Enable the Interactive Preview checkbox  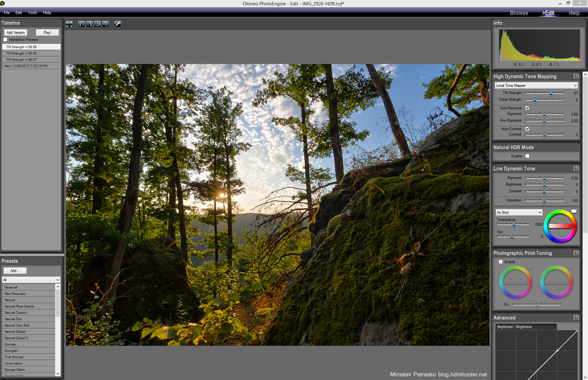(x=6, y=40)
